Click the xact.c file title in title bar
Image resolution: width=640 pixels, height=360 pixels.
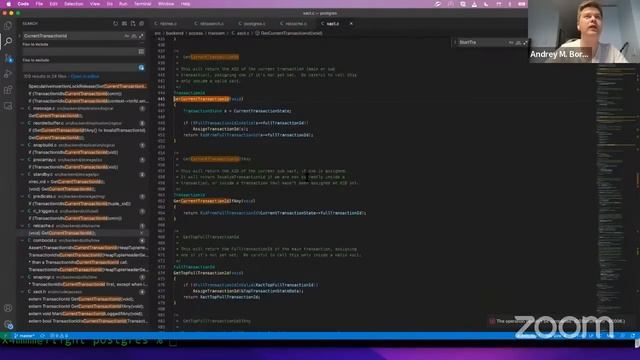coord(320,13)
